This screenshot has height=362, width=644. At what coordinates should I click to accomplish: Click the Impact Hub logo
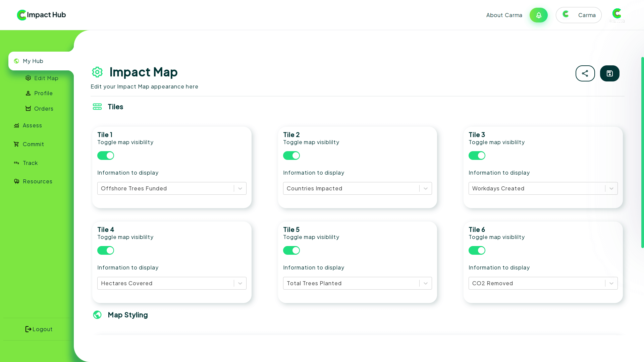[41, 15]
